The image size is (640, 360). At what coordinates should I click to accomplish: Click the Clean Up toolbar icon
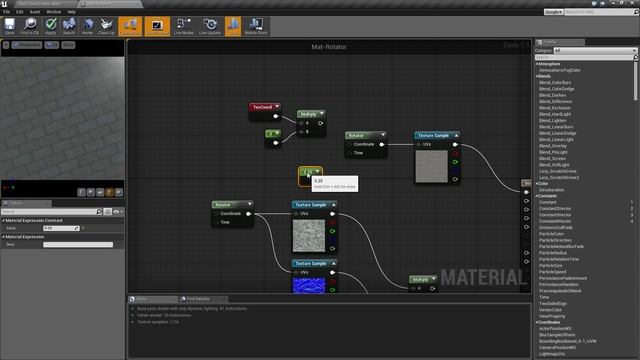[107, 26]
